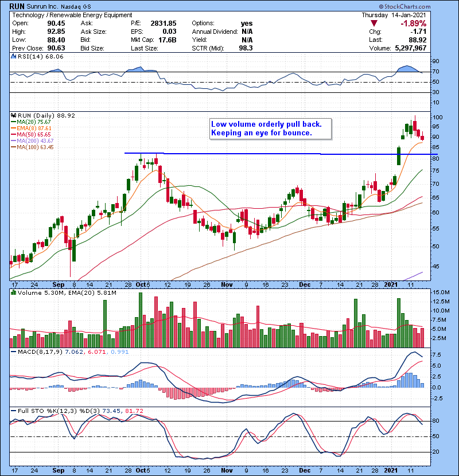Select the MA(200) 43.67 legend entry
Viewport: 459px width, 476px height.
[32, 141]
